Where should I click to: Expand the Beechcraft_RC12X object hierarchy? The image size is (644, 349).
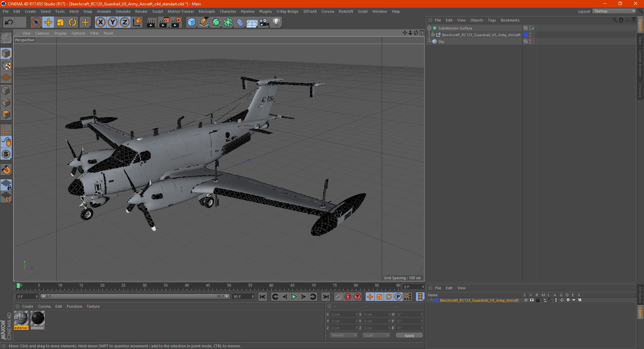(433, 35)
